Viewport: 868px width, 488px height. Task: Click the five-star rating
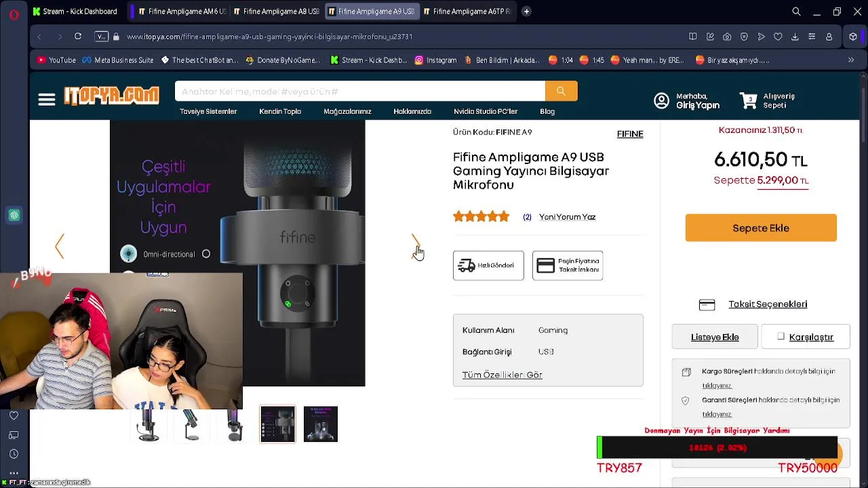tap(481, 217)
